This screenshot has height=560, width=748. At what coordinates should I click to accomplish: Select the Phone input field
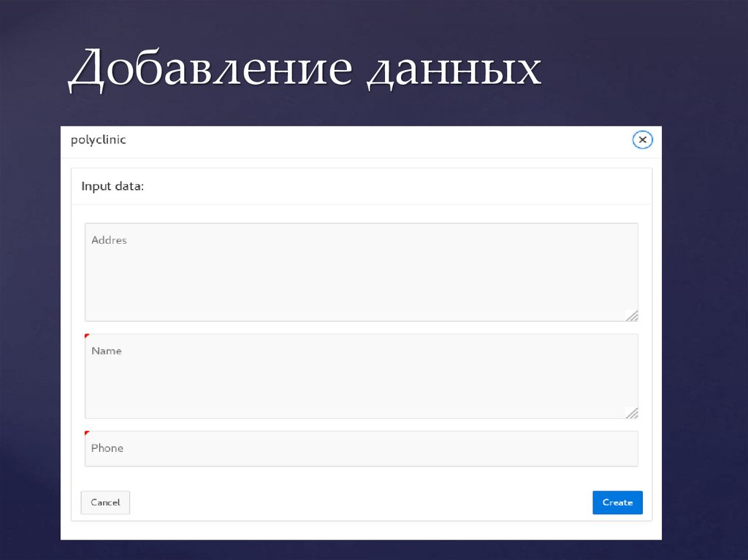(x=361, y=448)
